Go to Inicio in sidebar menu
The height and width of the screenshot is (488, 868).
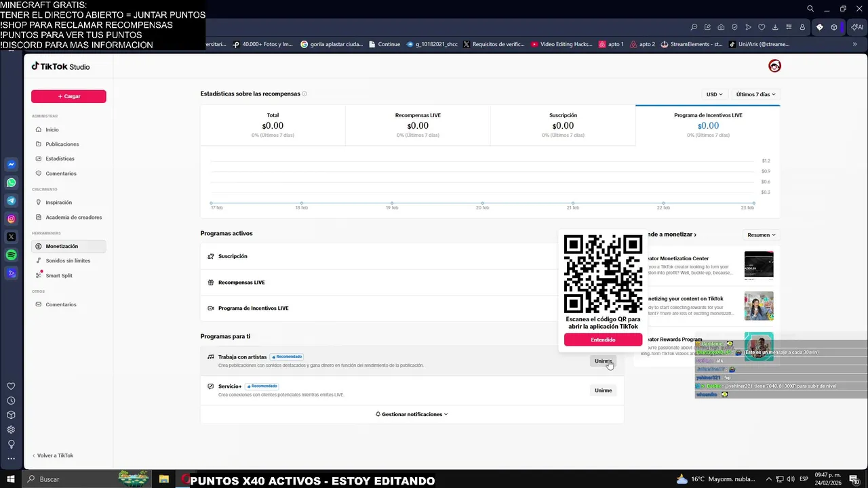click(68, 129)
